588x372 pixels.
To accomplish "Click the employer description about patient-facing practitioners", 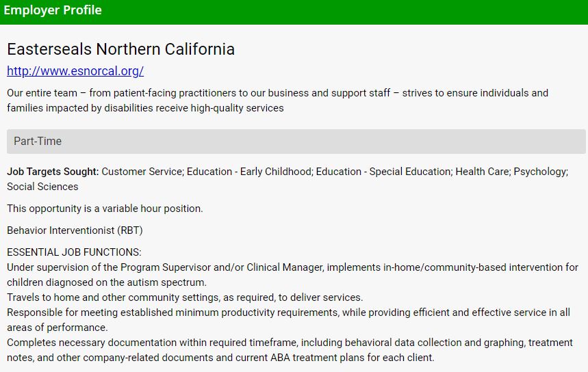I will [277, 93].
